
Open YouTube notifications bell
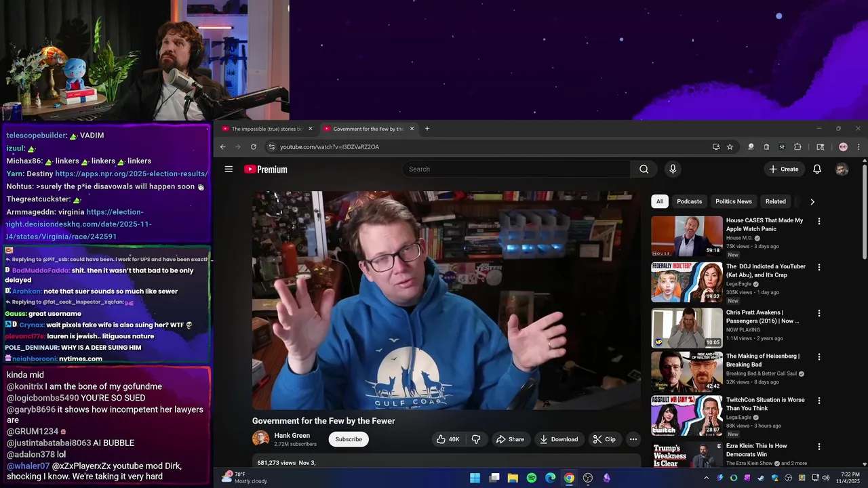817,169
